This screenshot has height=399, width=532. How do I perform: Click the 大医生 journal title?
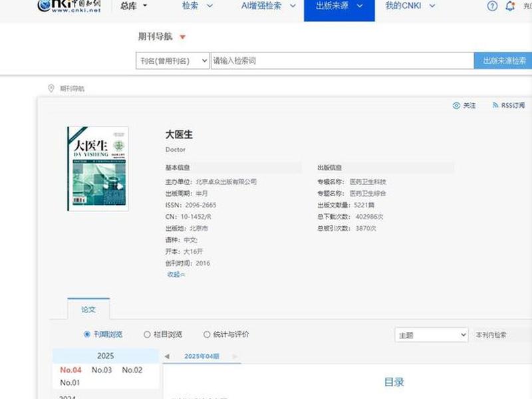(x=179, y=135)
